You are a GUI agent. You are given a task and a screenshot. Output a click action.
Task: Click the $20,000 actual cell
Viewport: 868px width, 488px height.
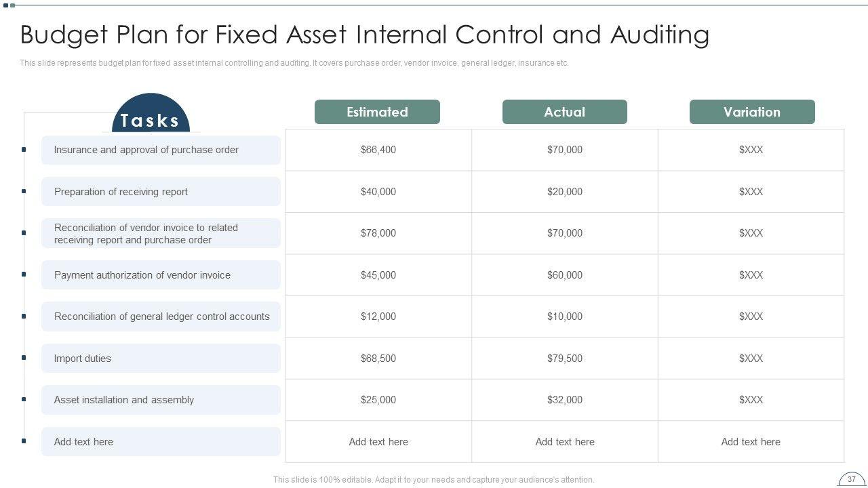coord(565,192)
